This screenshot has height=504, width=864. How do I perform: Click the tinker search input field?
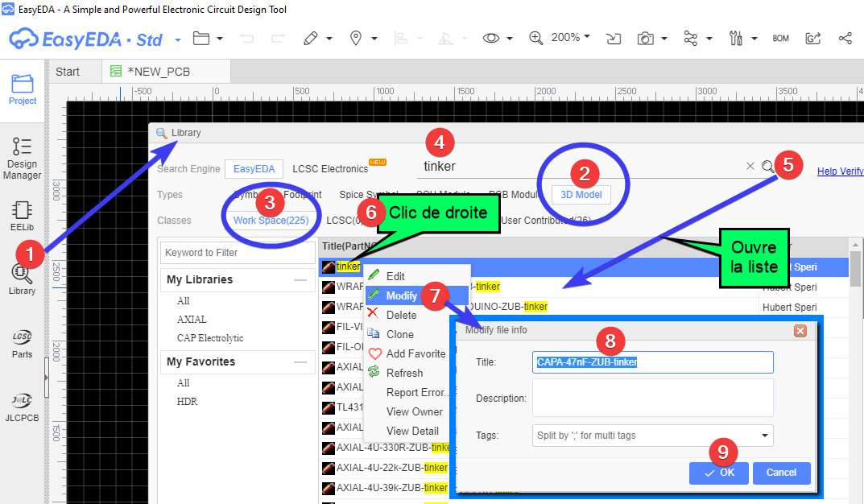(x=579, y=167)
